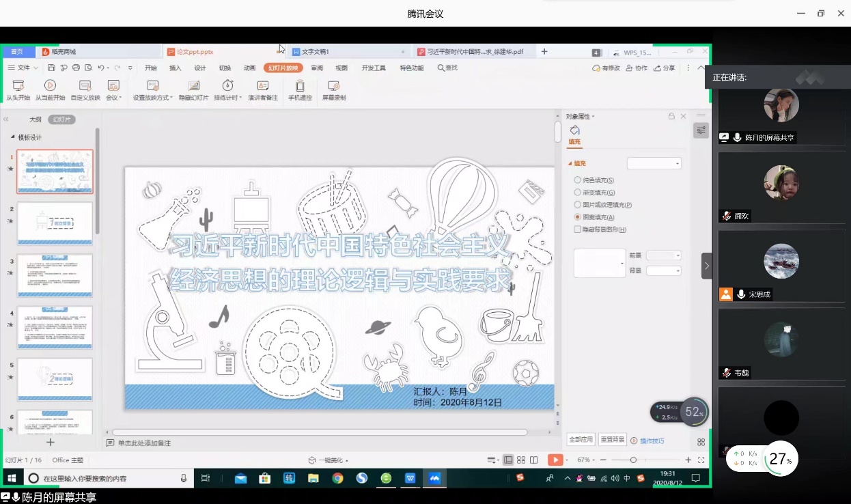The width and height of the screenshot is (851, 504).
Task: Select slide 3 thumbnail in panel
Action: [55, 276]
